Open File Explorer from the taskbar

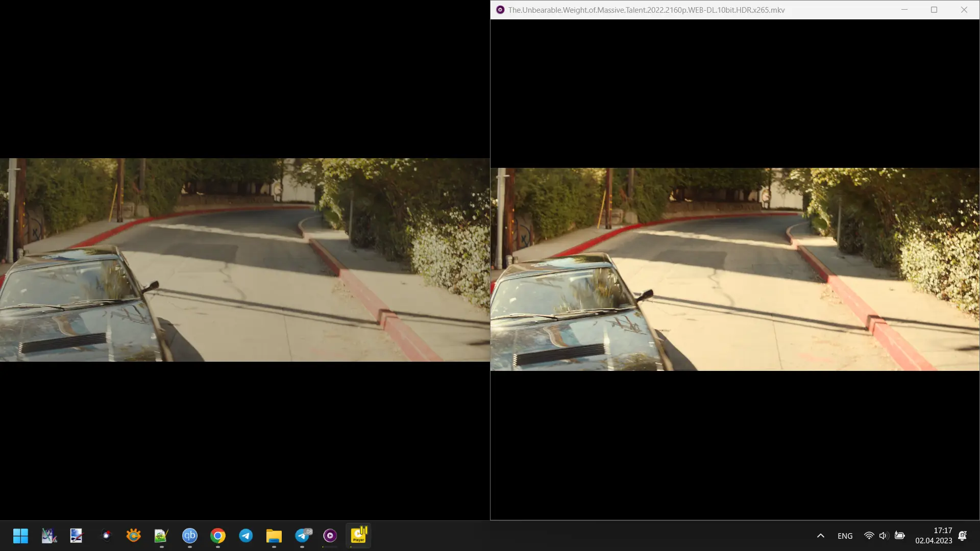coord(274,536)
